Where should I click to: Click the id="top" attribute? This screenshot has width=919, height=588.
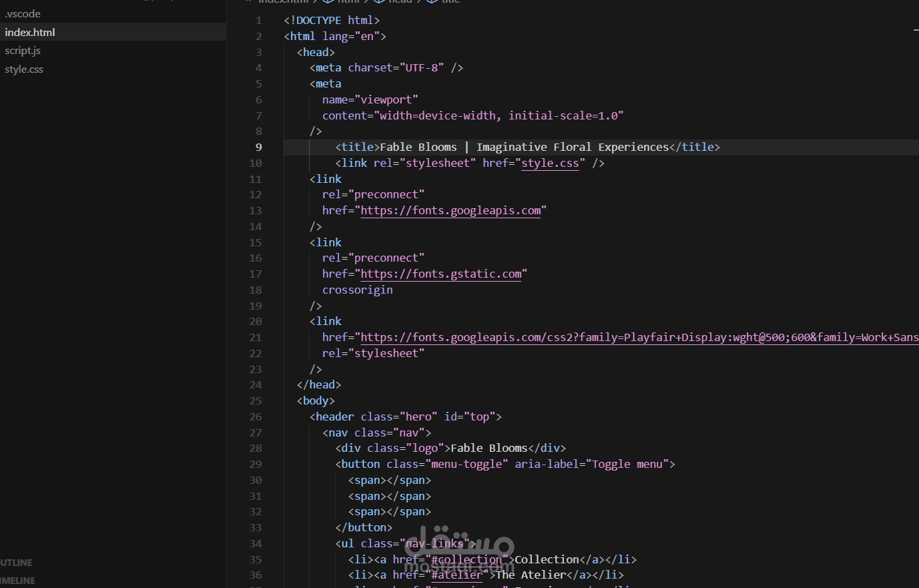[470, 416]
